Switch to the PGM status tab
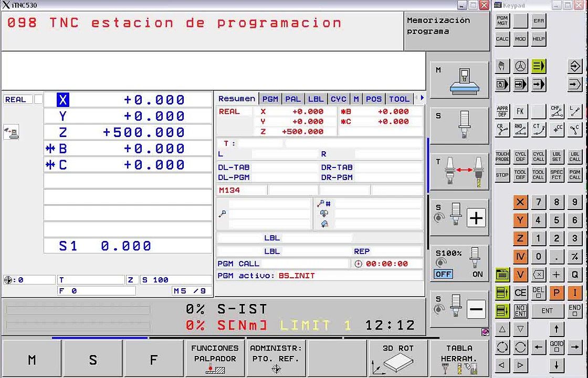Screen dimensions: 588x378 [270, 99]
